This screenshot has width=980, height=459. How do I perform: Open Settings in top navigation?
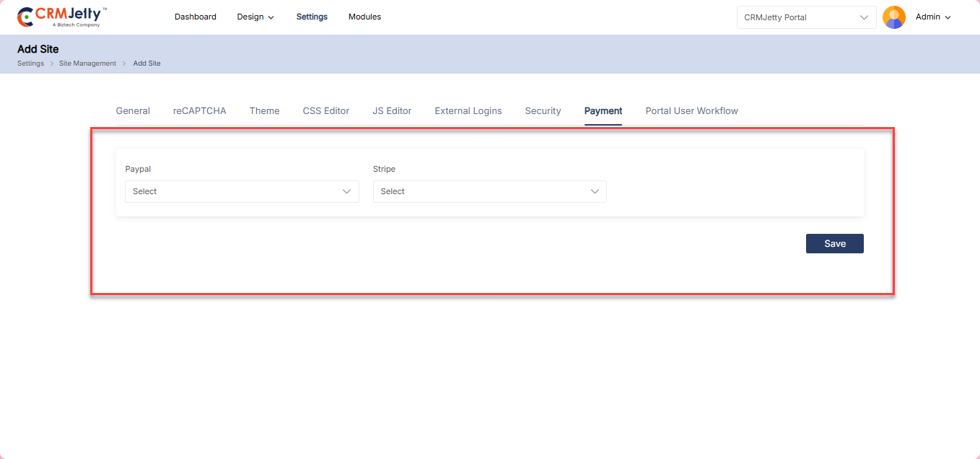(x=312, y=17)
